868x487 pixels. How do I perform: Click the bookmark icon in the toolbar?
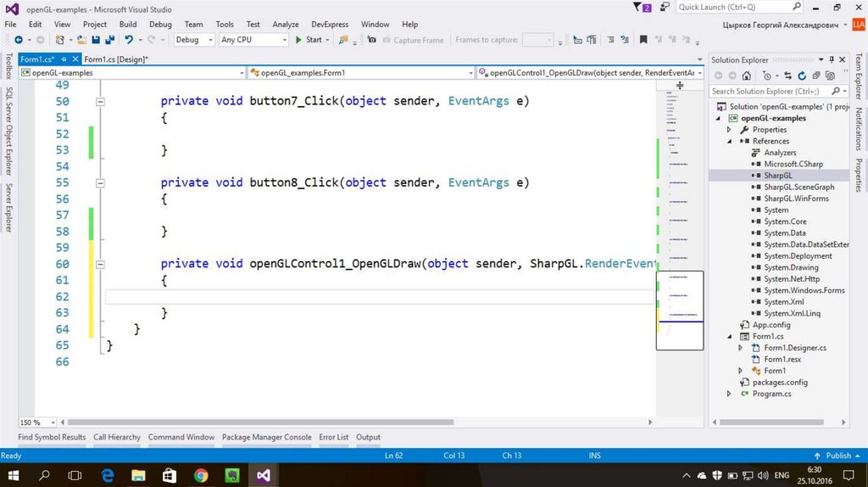pos(643,40)
